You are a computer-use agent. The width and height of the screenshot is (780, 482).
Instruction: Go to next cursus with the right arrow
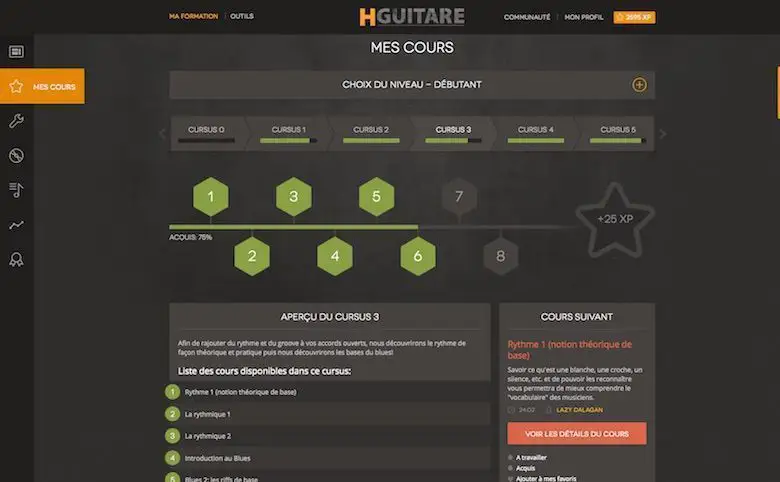[x=663, y=133]
